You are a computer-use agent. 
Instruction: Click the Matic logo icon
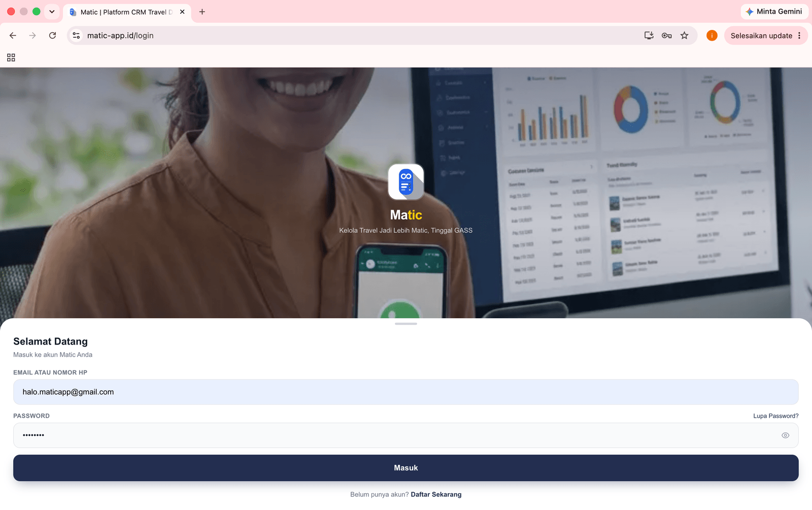(406, 182)
